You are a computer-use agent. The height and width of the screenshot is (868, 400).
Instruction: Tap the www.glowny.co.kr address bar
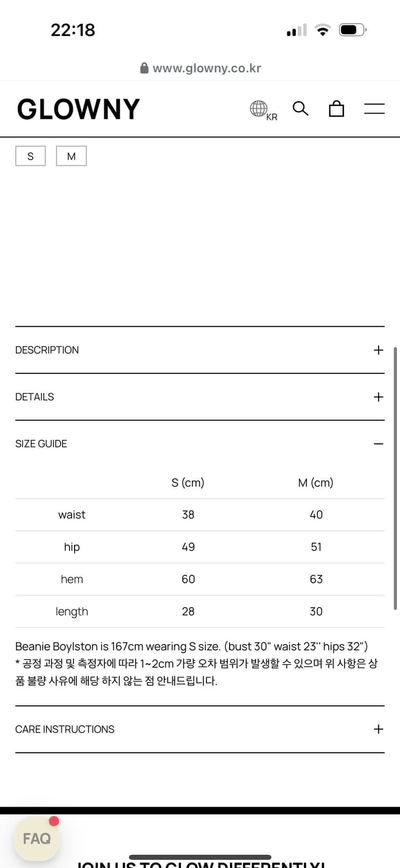(x=206, y=68)
